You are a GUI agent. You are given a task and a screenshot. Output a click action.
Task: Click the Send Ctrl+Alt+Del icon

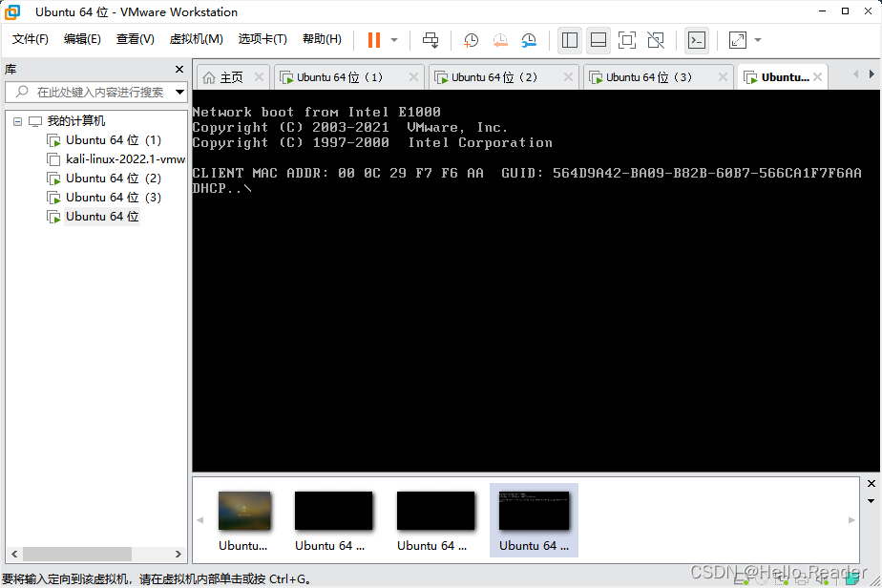pyautogui.click(x=430, y=40)
